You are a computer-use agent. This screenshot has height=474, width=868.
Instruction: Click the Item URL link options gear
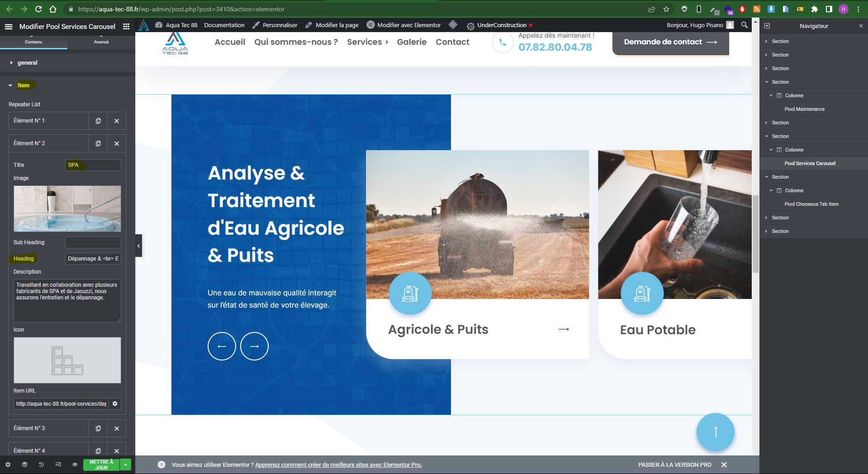(115, 403)
